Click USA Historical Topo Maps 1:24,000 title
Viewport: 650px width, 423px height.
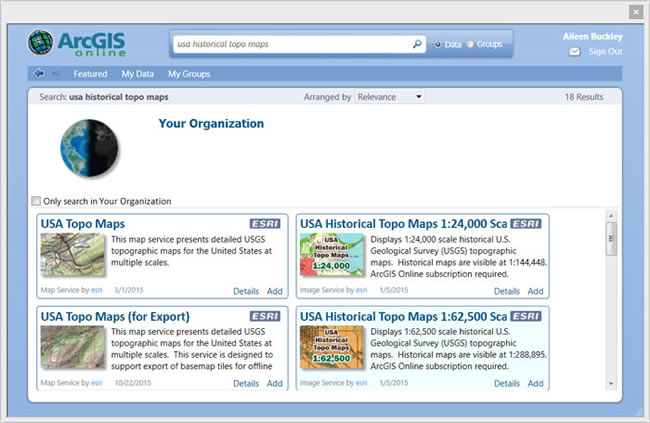coord(403,224)
